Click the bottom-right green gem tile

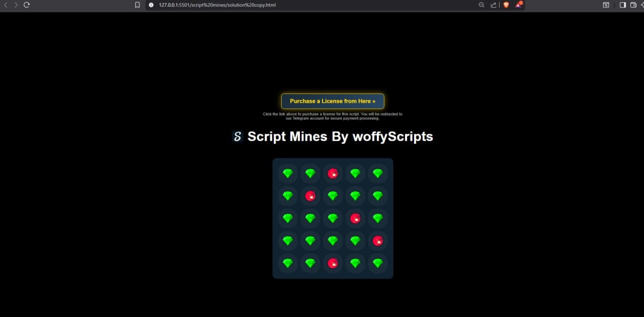[x=378, y=263]
